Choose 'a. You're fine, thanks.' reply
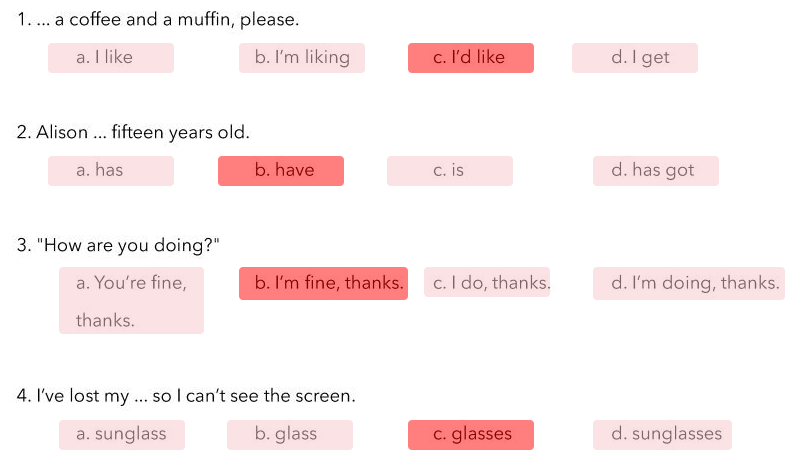Image resolution: width=808 pixels, height=474 pixels. [131, 300]
